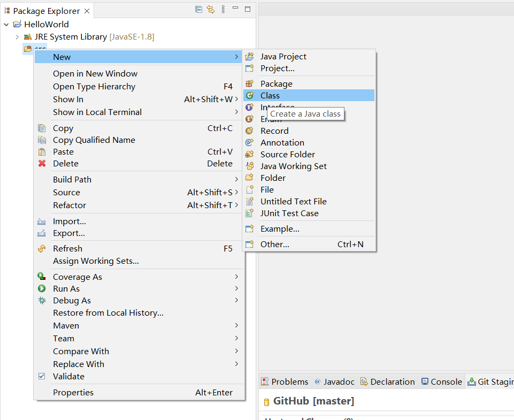This screenshot has height=420, width=514.
Task: Click Collapse All icon in Package Explorer
Action: pos(198,10)
